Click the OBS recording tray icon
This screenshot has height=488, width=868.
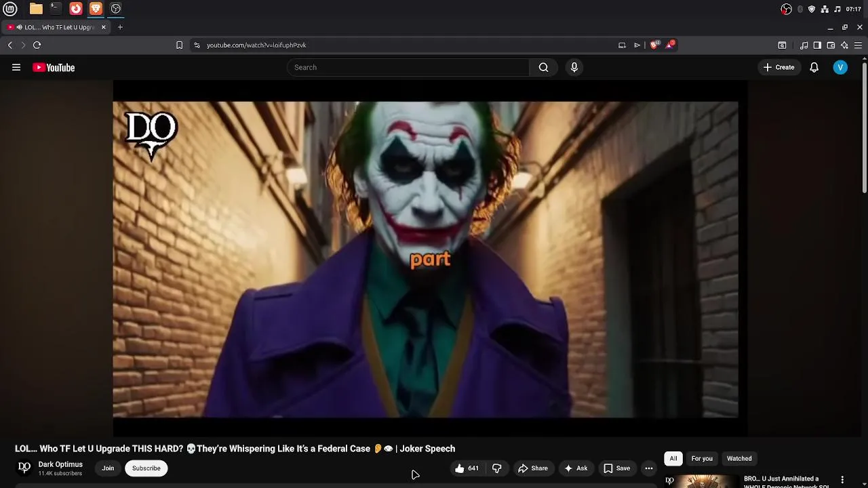tap(786, 9)
